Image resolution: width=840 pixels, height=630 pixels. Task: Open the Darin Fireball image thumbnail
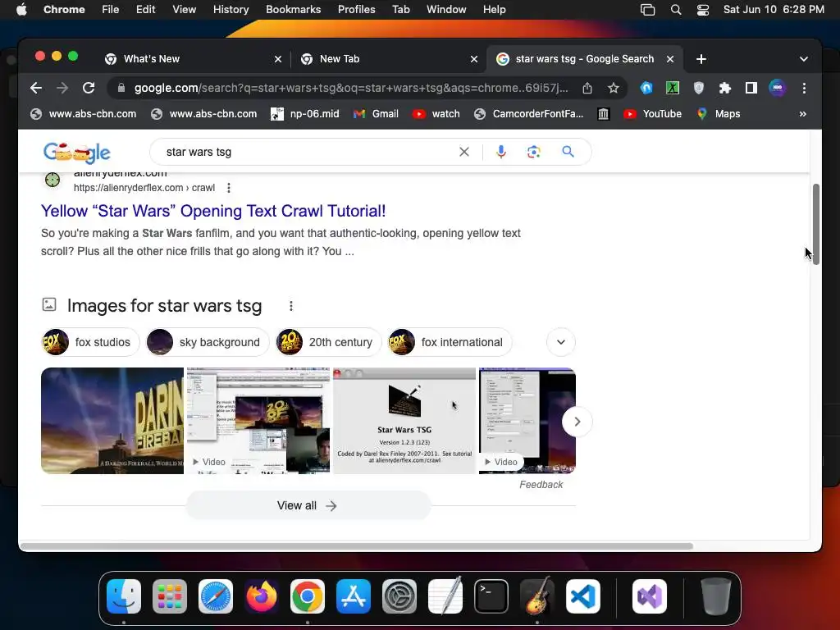pyautogui.click(x=112, y=421)
